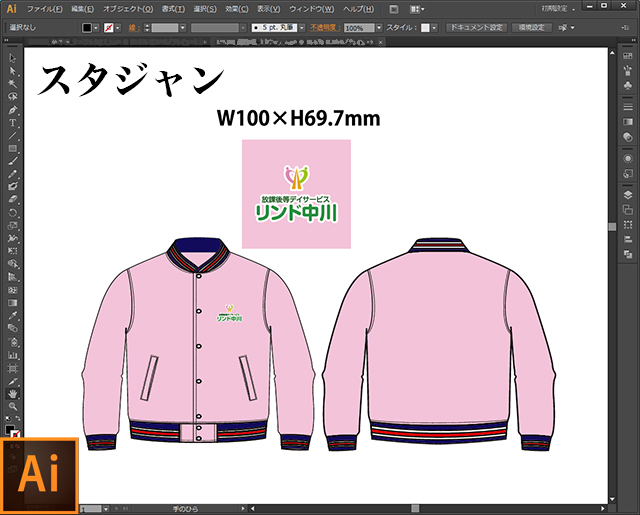
Task: Open the 初期設定 workspace switcher
Action: click(558, 9)
